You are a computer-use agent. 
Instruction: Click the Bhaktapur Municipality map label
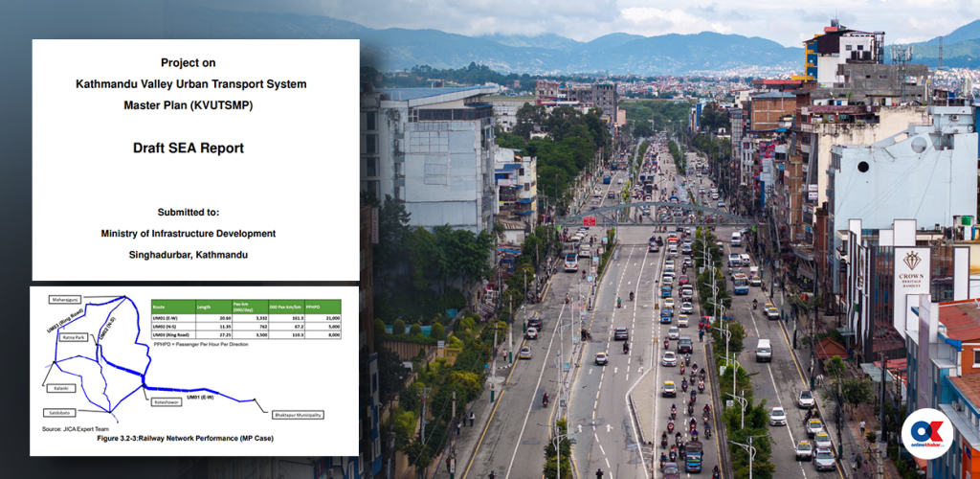(x=299, y=415)
